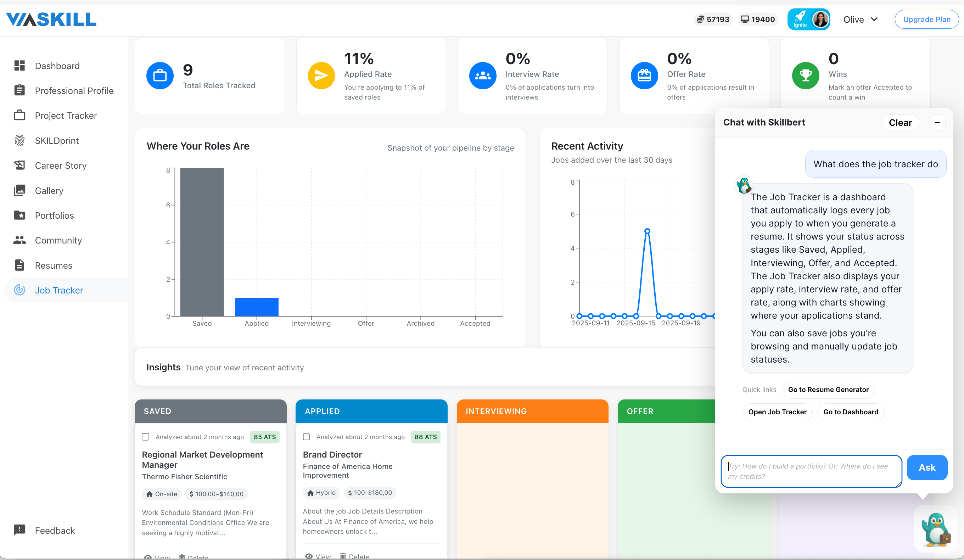Select the Professional Profile icon
The height and width of the screenshot is (560, 964).
[19, 90]
